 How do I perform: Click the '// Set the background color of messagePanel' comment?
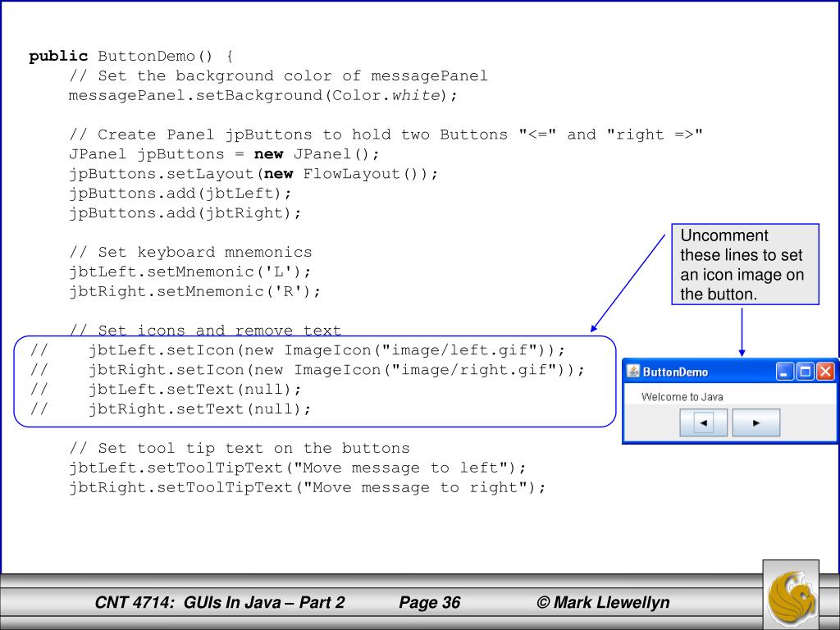pyautogui.click(x=278, y=75)
